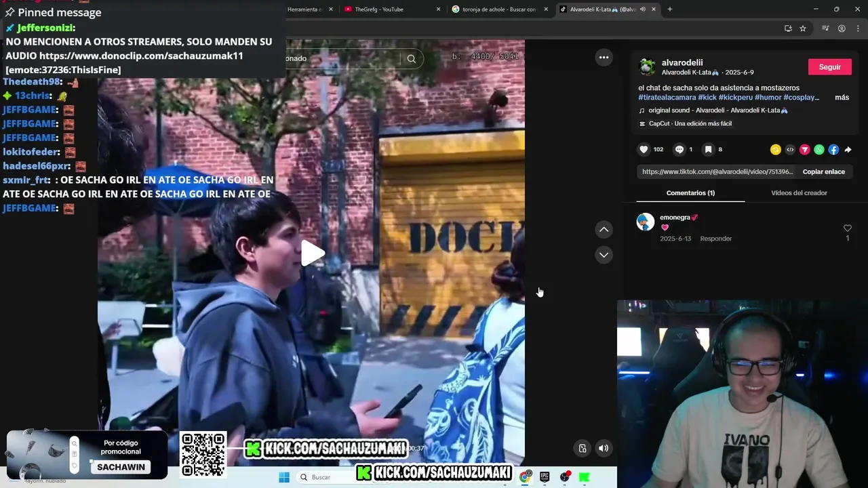Switch to Comentarios (1) tab
Screen dimensions: 868x488
coord(690,193)
